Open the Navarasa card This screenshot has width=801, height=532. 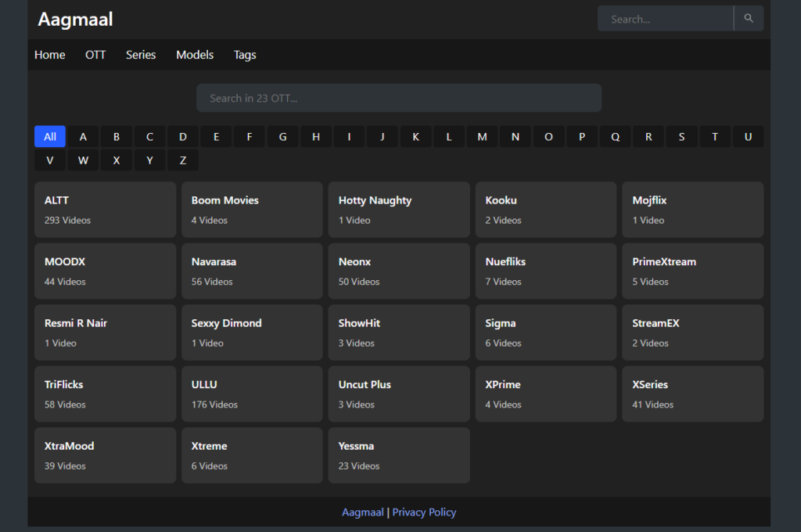point(253,271)
